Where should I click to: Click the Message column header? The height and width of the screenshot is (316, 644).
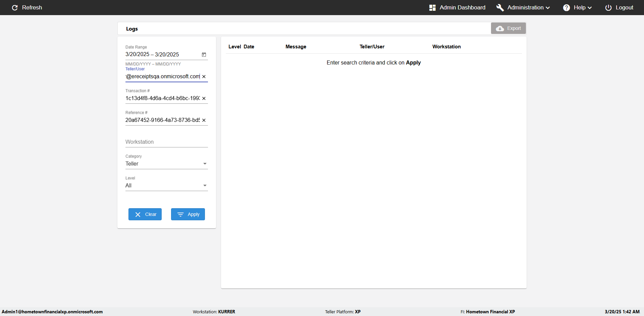point(296,47)
